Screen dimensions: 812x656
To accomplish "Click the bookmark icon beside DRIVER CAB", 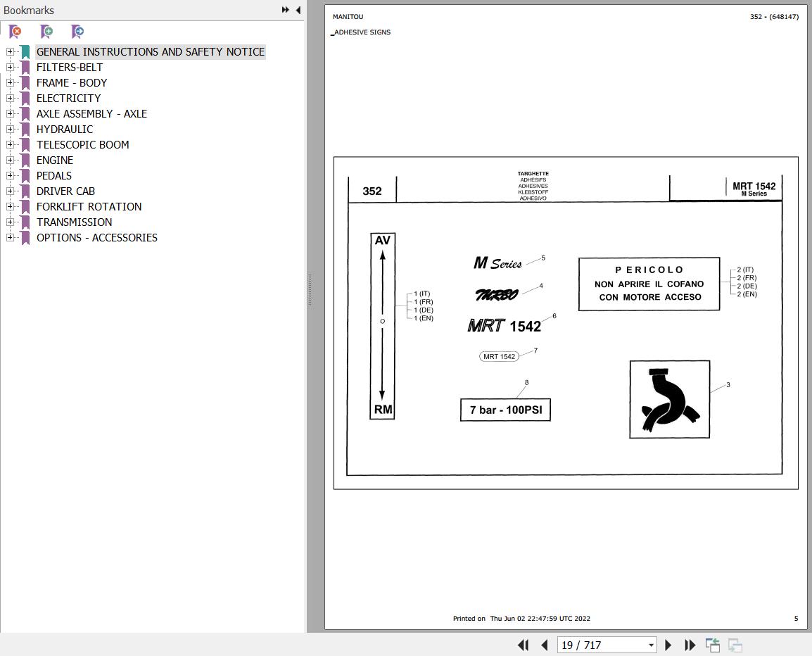I will coord(25,191).
